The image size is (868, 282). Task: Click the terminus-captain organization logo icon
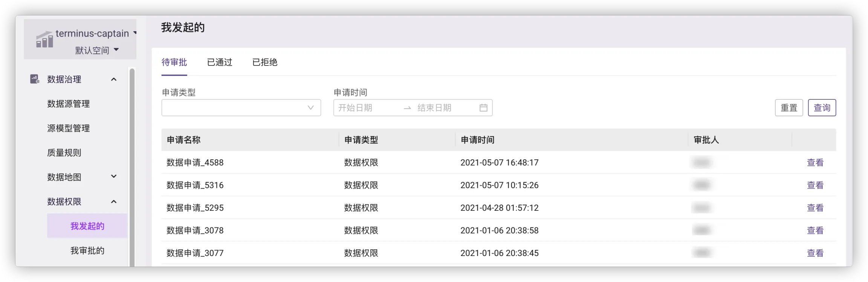(x=44, y=40)
